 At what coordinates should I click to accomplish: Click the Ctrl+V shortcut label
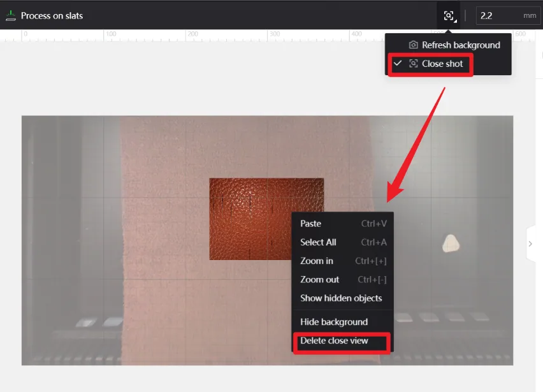[x=374, y=224]
